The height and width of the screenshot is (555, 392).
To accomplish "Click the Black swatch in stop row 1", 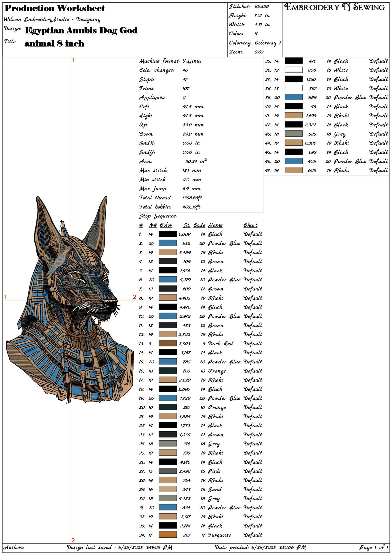I will pyautogui.click(x=168, y=234).
